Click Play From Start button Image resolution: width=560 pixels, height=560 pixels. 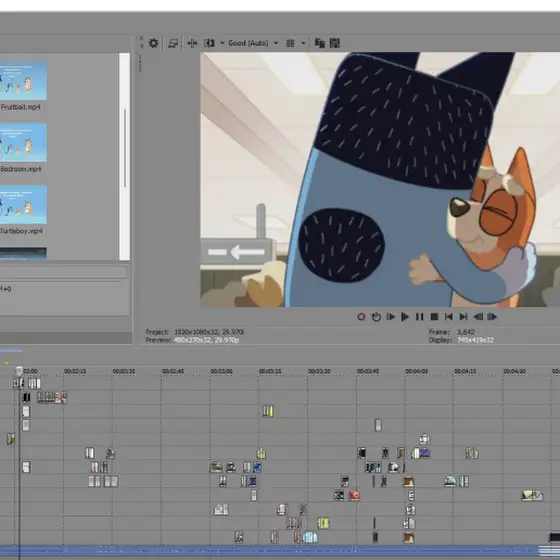click(391, 317)
